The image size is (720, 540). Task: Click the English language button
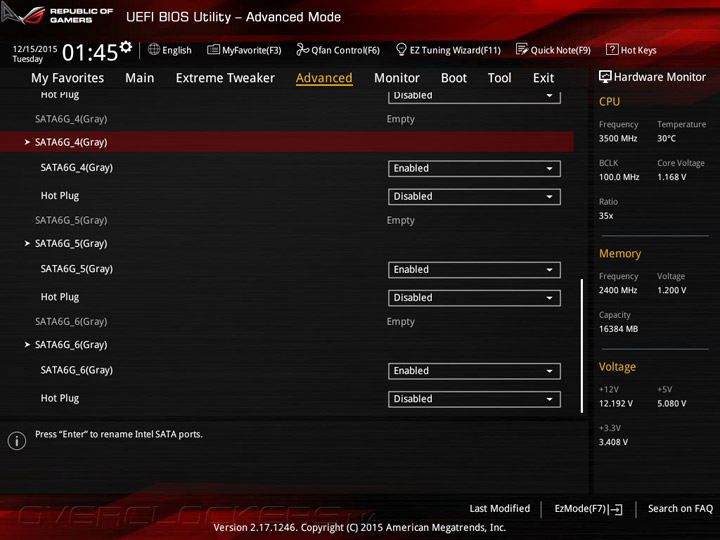pyautogui.click(x=170, y=50)
